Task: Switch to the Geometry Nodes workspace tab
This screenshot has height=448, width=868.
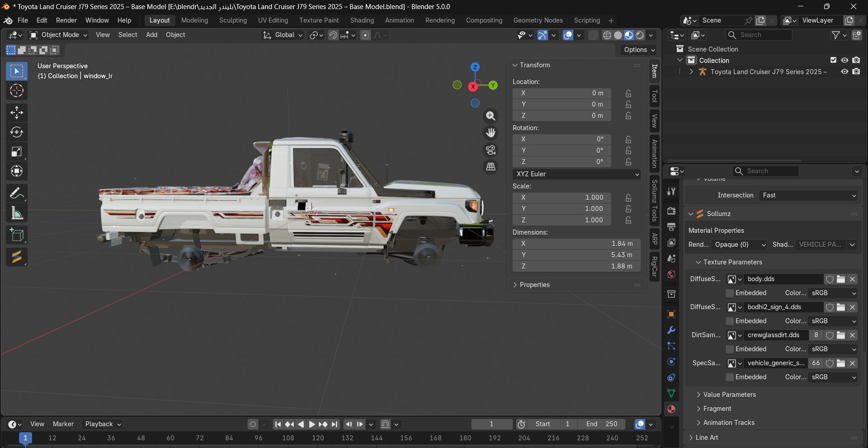Action: pyautogui.click(x=538, y=20)
